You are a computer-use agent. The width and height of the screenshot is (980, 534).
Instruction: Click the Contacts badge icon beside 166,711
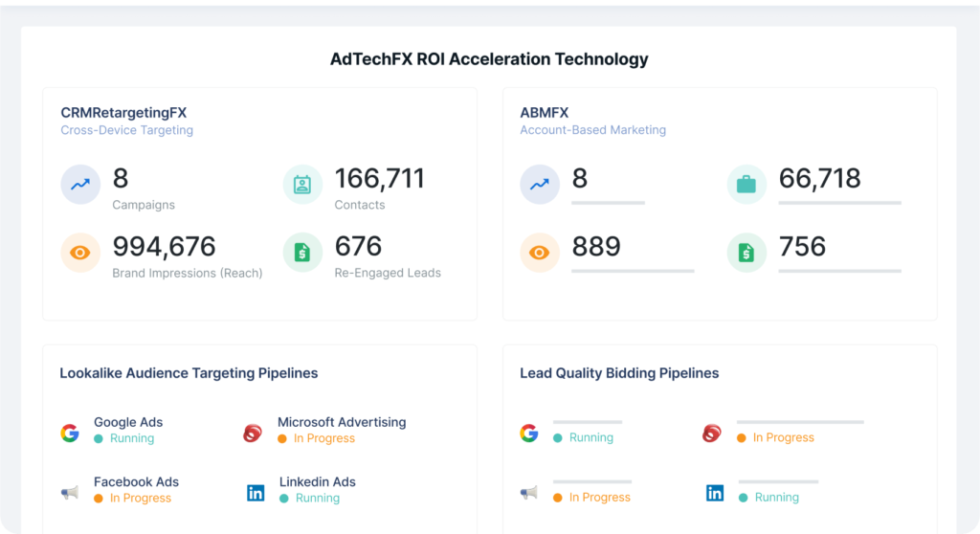(x=302, y=185)
